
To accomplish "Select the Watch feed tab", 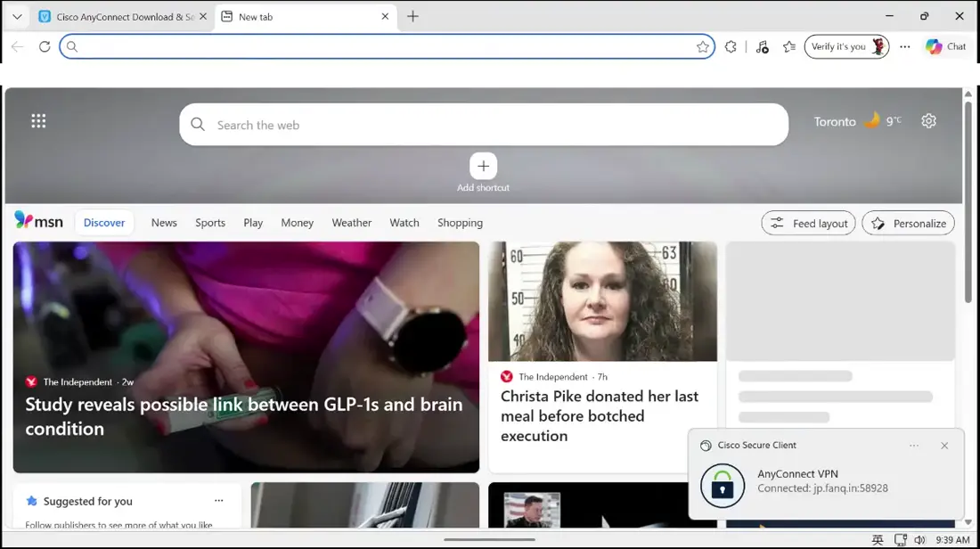I will [x=404, y=223].
